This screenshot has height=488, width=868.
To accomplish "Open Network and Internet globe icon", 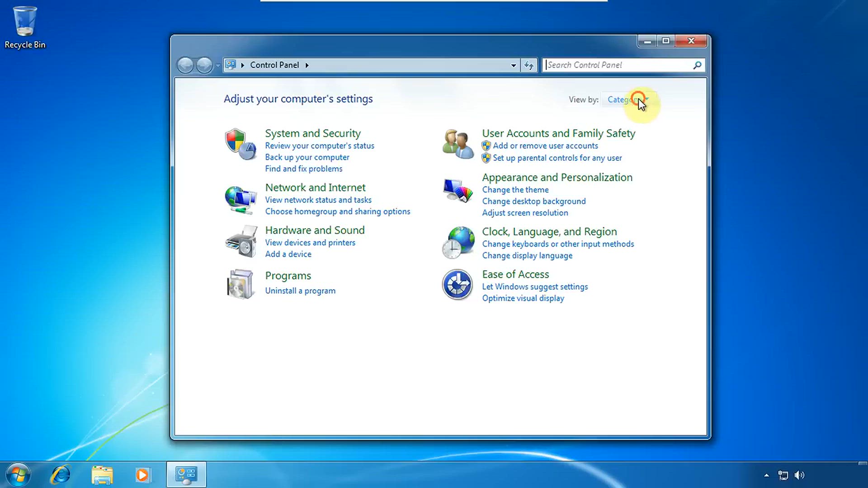I will coord(241,199).
